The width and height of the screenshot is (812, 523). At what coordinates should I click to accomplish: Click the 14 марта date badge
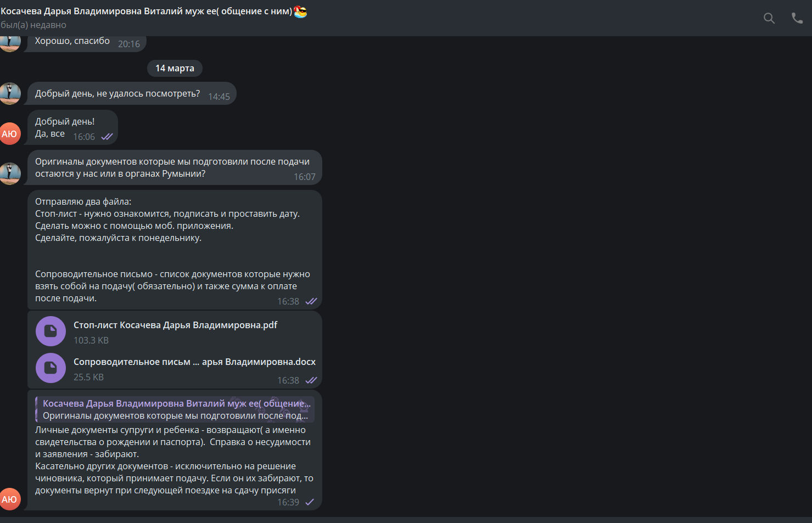(175, 68)
